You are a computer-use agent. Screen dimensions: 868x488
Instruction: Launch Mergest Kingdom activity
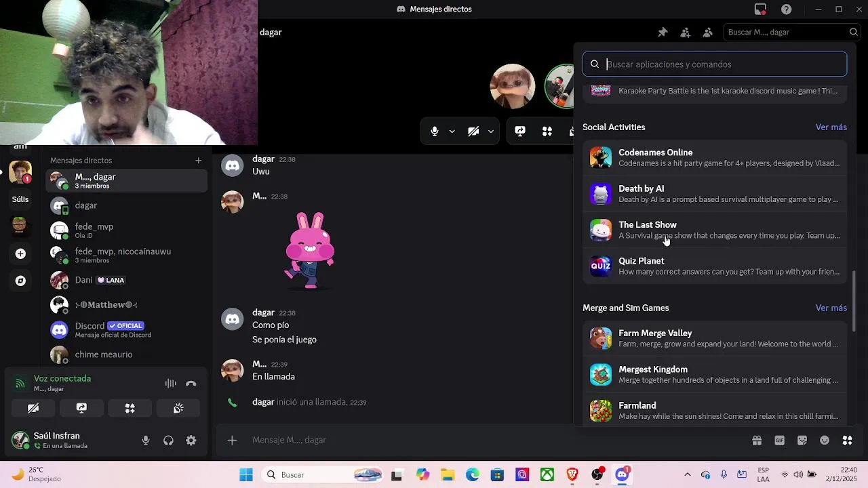coord(715,374)
